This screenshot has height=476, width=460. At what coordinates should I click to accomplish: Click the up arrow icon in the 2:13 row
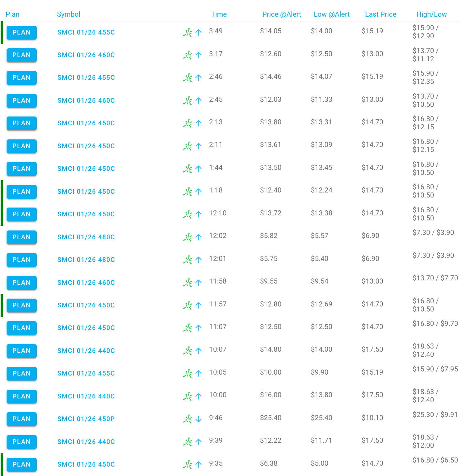(x=198, y=123)
